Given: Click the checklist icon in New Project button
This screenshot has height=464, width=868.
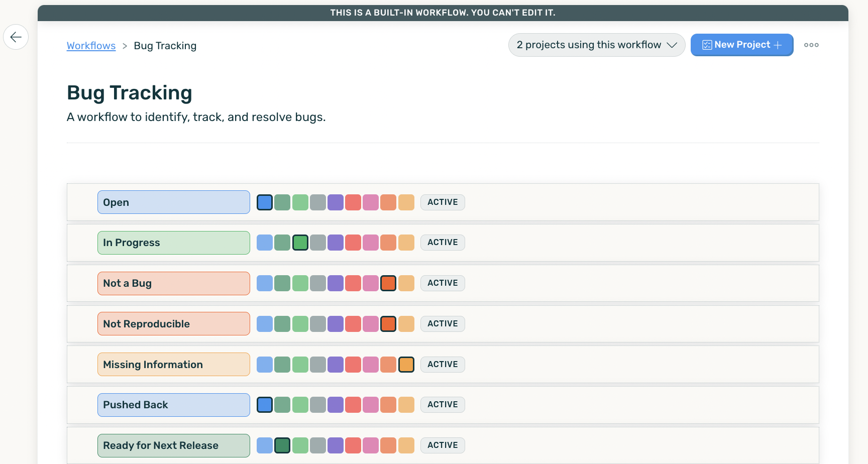Looking at the screenshot, I should (x=707, y=44).
